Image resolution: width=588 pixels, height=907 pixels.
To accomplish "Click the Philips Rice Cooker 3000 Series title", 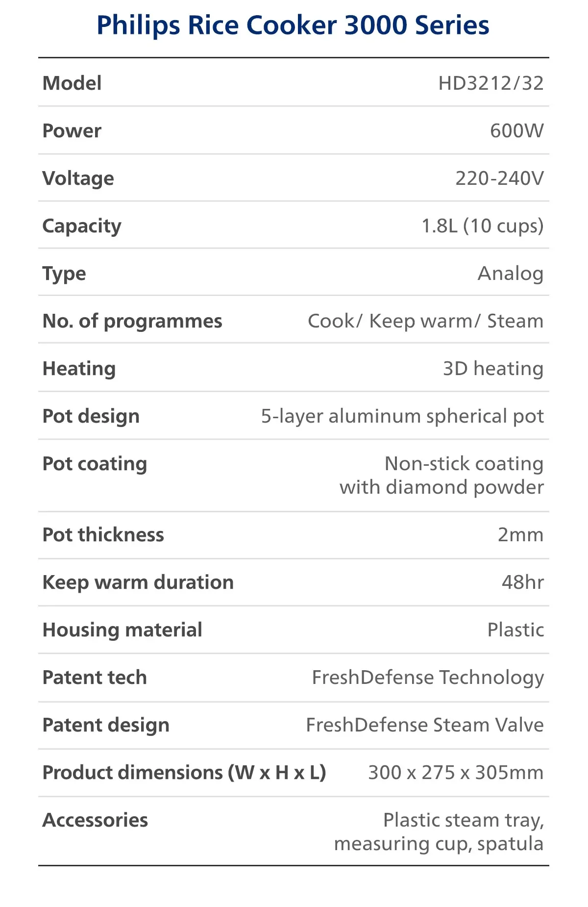I will 293,25.
